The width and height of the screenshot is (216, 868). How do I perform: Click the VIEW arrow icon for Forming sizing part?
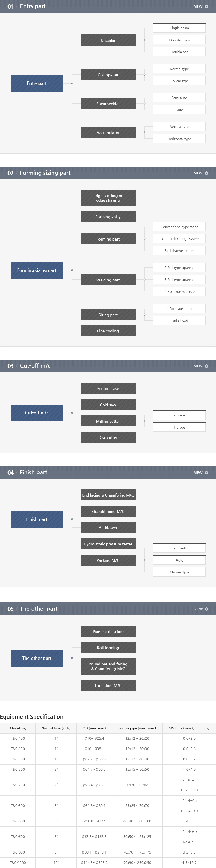[x=207, y=173]
